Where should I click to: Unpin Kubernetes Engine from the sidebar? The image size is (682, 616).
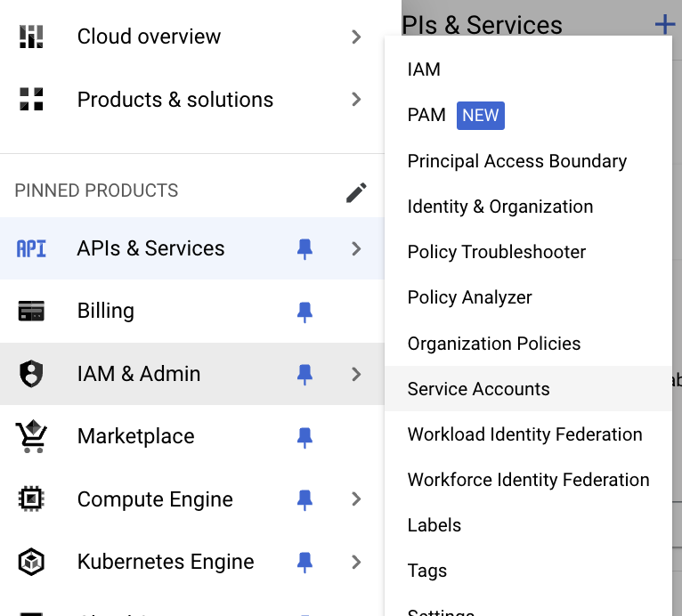[304, 563]
